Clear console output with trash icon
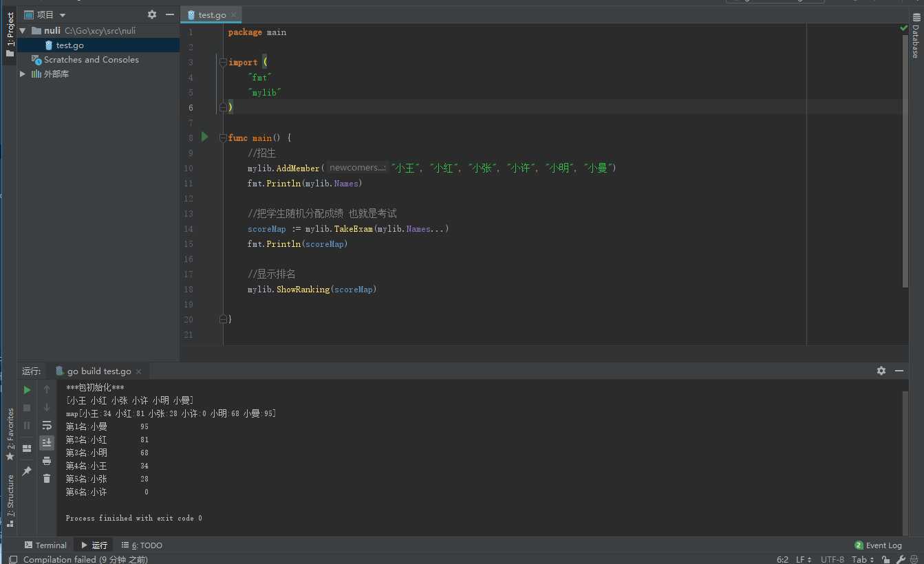924x564 pixels. tap(47, 478)
